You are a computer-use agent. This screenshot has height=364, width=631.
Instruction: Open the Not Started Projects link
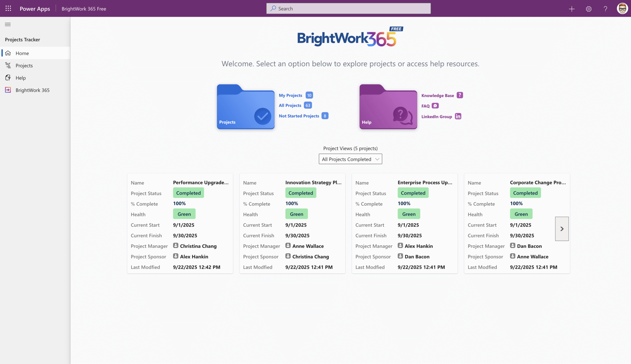[x=299, y=116]
